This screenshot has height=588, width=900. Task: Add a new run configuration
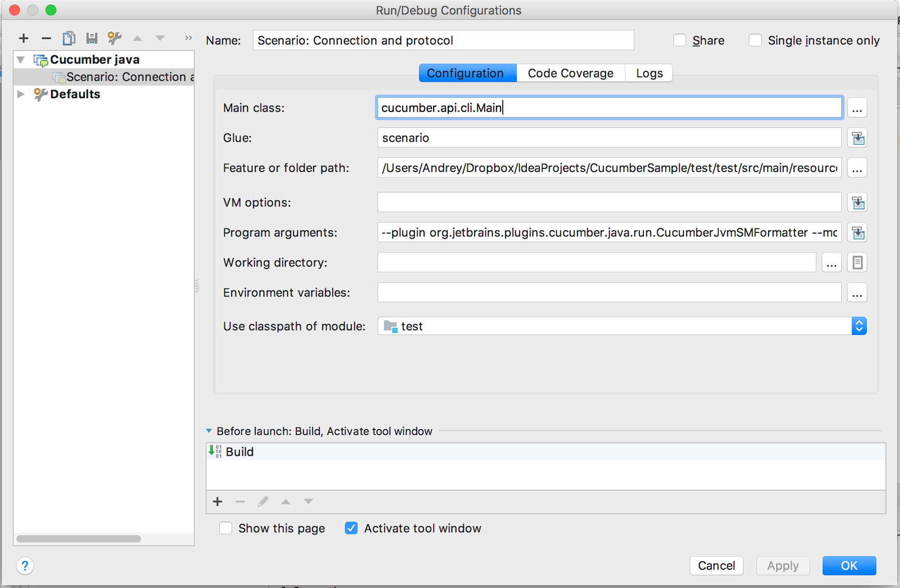pos(24,38)
